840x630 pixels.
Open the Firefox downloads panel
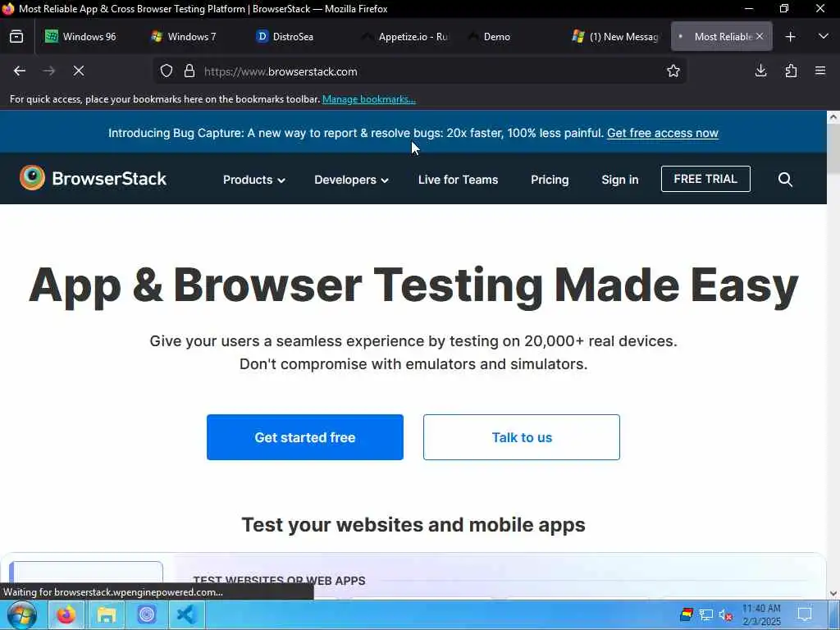coord(760,71)
